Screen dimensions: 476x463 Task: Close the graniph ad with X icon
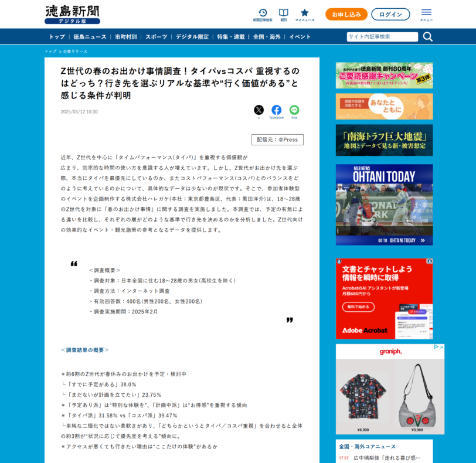pos(441,347)
